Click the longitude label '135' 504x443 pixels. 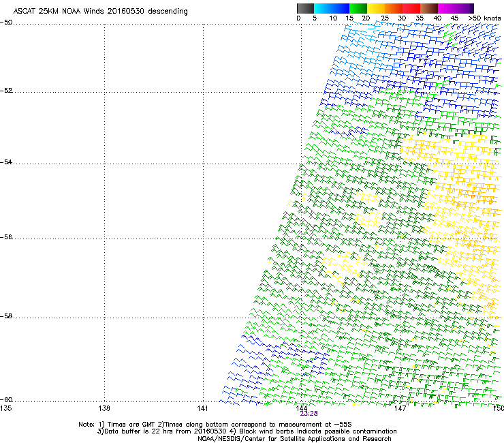5,408
